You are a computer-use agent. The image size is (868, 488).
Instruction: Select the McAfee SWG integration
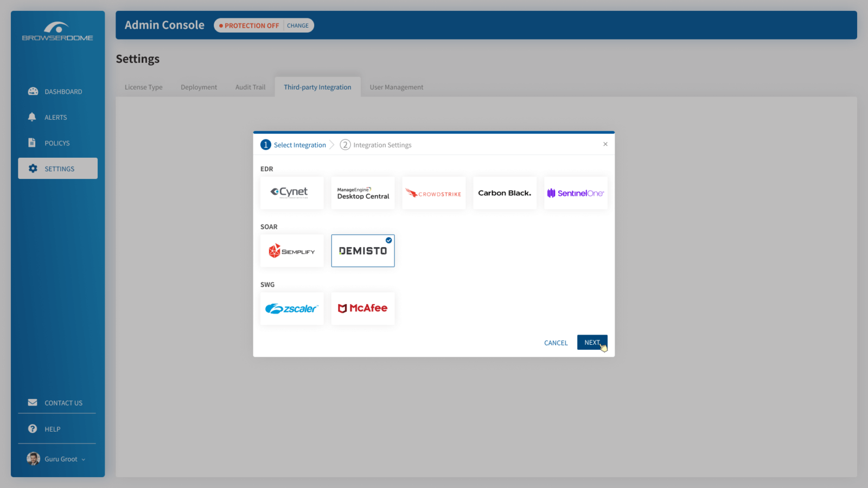363,309
